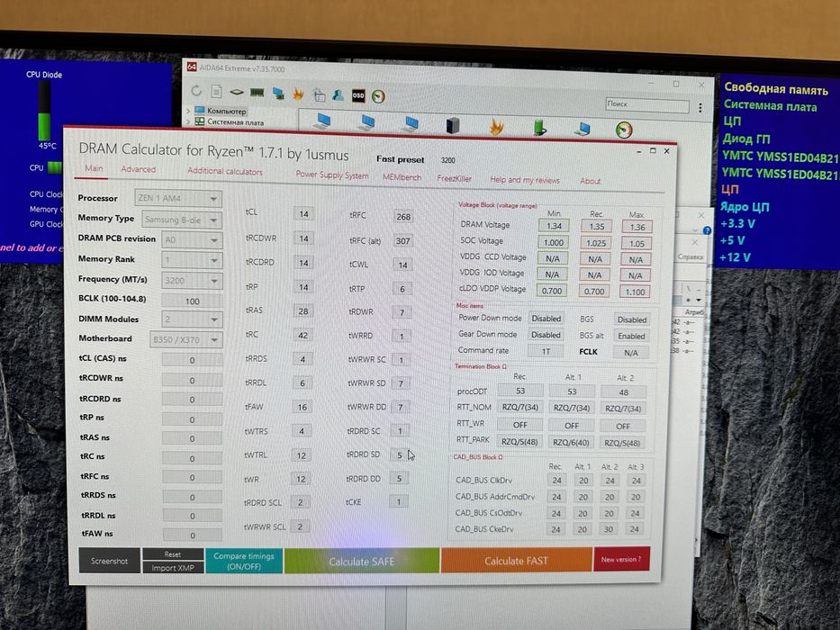Open the laptop Portable Computer icon in AIDA64

click(583, 129)
